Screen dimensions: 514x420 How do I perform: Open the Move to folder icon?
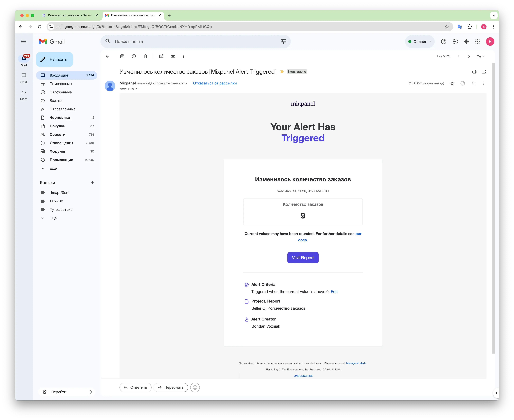point(173,56)
